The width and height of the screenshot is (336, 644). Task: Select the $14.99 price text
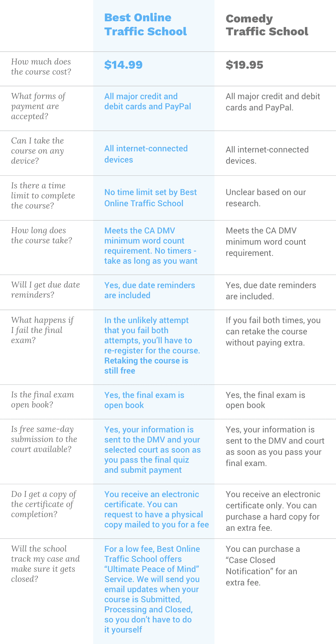point(123,65)
